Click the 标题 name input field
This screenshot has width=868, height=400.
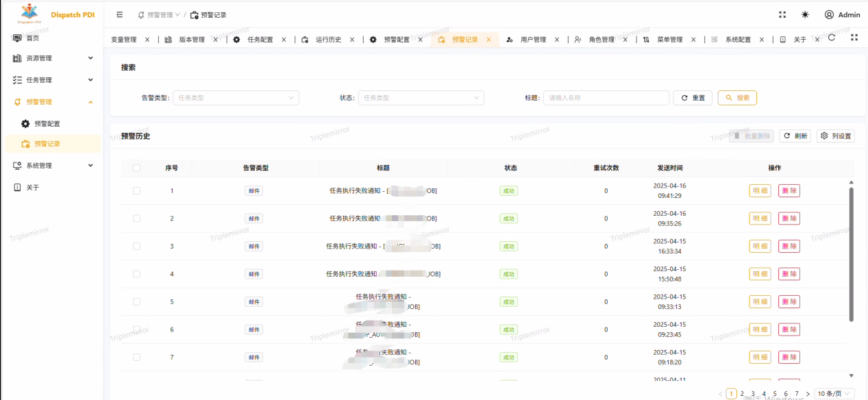[x=606, y=98]
